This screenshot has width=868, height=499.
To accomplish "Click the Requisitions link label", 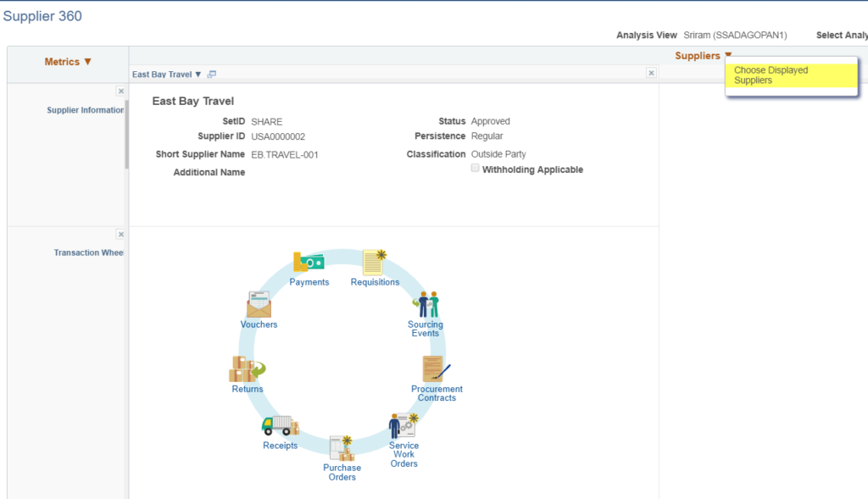I will [x=375, y=282].
